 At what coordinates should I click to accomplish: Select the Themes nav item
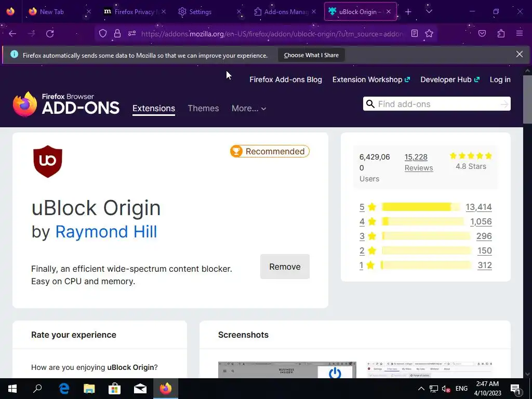[203, 108]
